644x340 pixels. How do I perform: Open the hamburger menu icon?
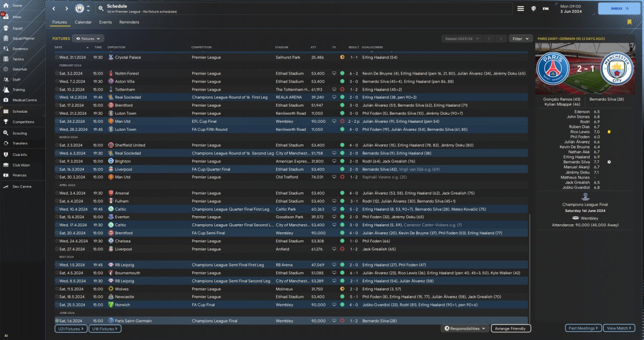coord(521,9)
